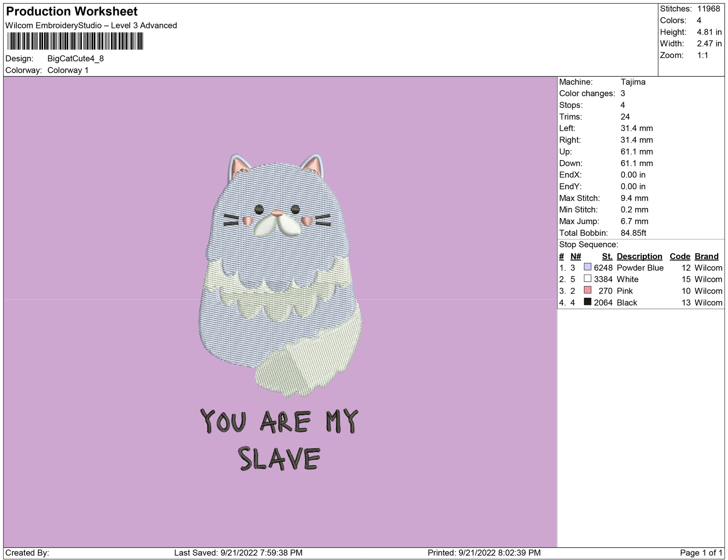This screenshot has height=560, width=728.
Task: Click the 'SLAVE' embroidered text
Action: coord(279,458)
